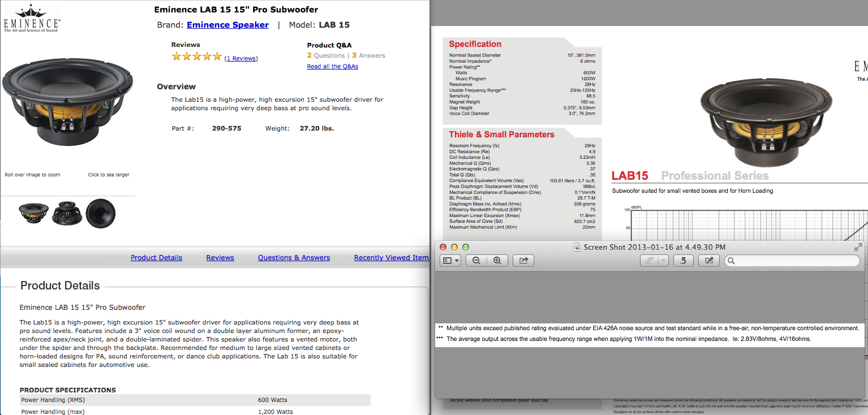Close the Preview Screen Shot window
Image resolution: width=868 pixels, height=415 pixels.
pyautogui.click(x=444, y=247)
